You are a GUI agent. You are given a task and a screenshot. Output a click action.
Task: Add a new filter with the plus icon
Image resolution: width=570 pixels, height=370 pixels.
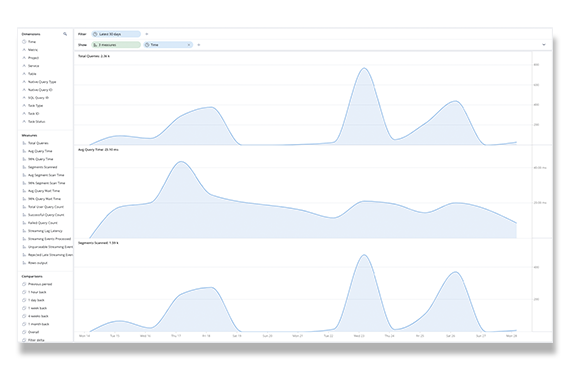(x=147, y=34)
